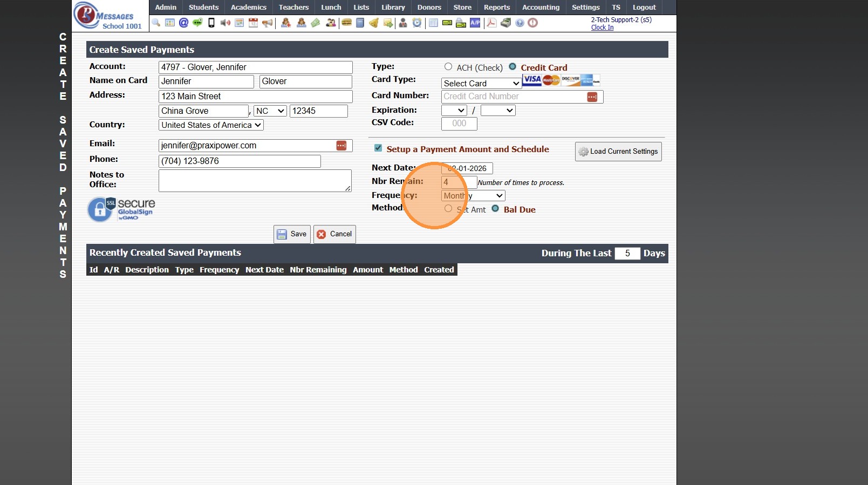Open the red-topped calendar date toolbar icon
This screenshot has width=868, height=485.
tap(253, 23)
